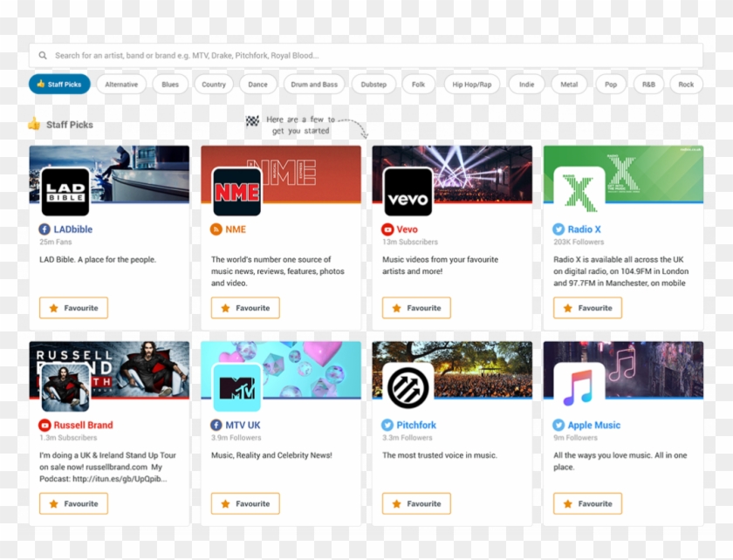Toggle Favourite on the LADbible card
The image size is (733, 560).
click(x=73, y=308)
